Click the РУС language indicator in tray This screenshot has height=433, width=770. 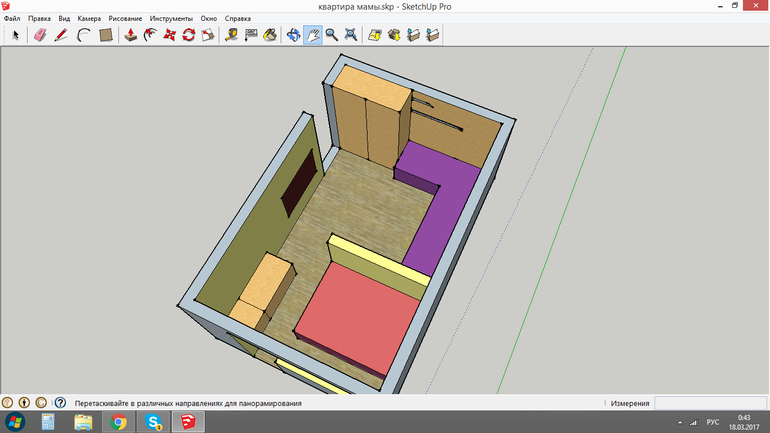[713, 422]
